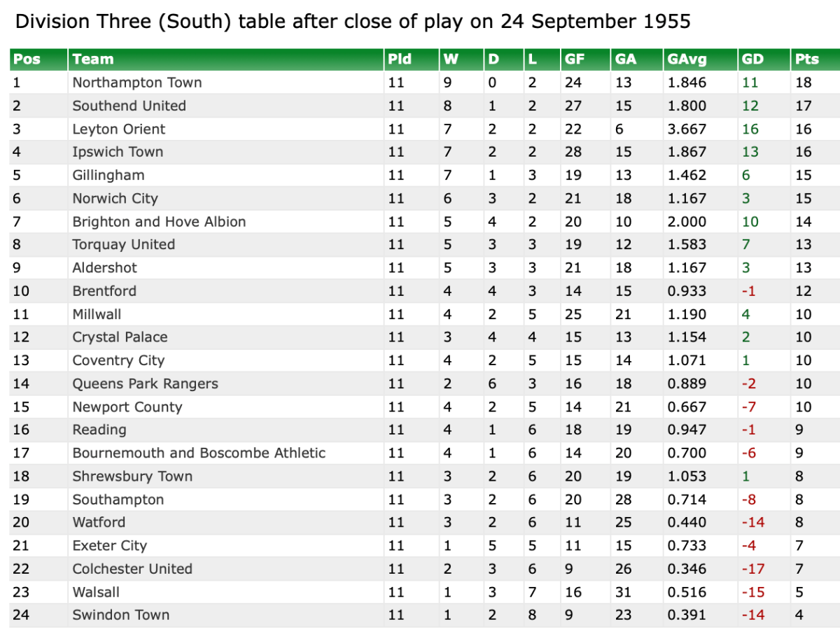This screenshot has width=840, height=629.
Task: Click the Division Three (South) table title
Action: [353, 22]
